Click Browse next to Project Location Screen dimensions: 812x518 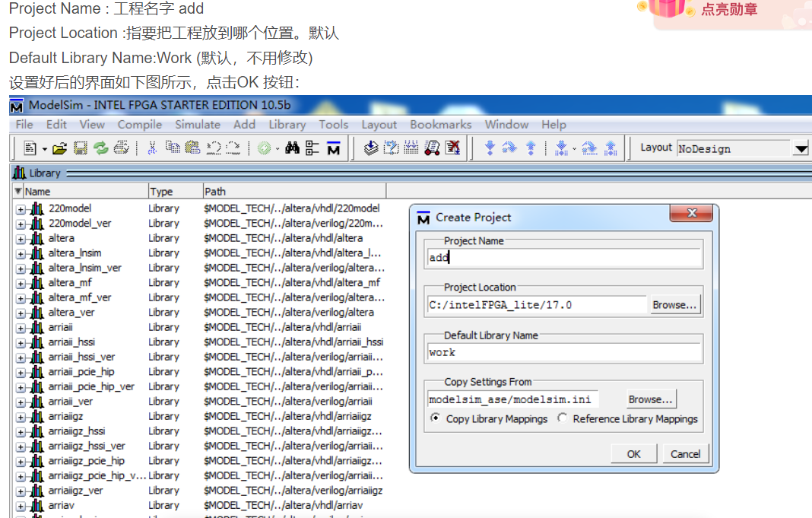pos(674,304)
